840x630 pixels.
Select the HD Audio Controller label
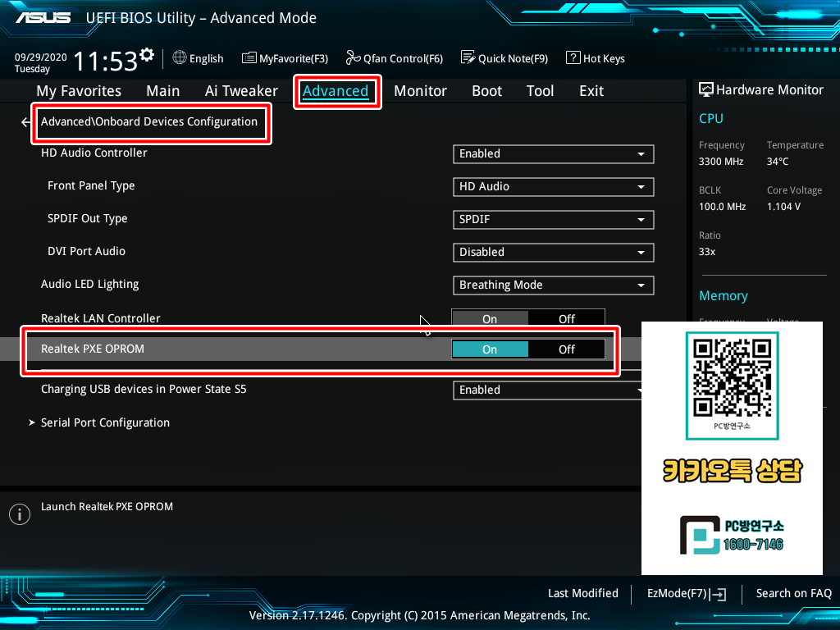(x=94, y=153)
